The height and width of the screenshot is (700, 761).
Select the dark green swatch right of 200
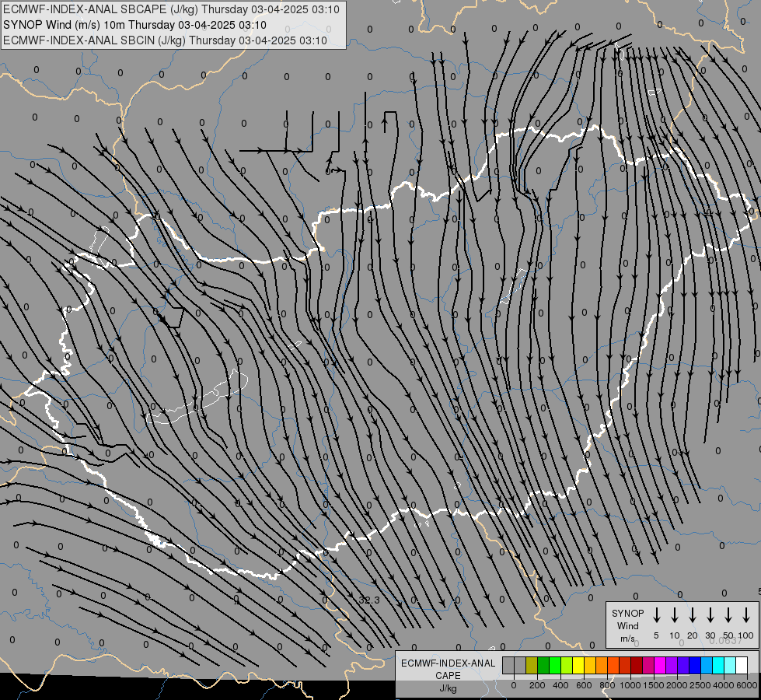543,665
